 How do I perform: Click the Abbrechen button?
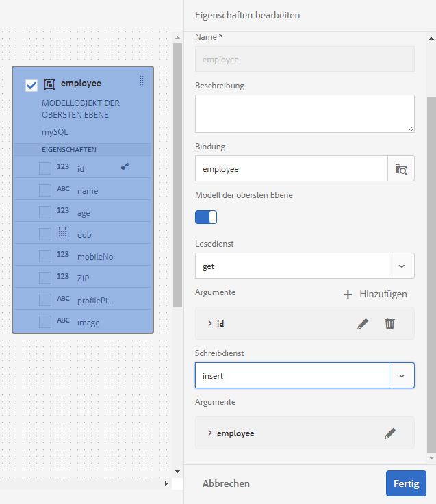[226, 483]
